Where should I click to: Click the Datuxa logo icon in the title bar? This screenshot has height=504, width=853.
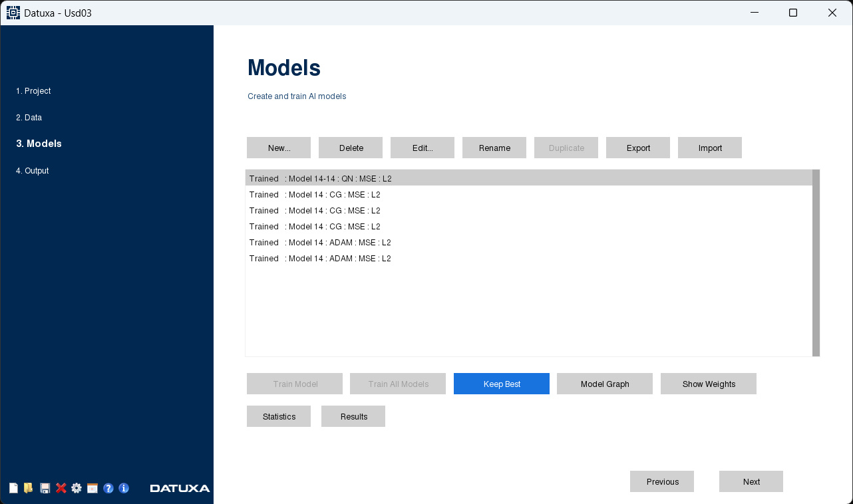tap(13, 13)
